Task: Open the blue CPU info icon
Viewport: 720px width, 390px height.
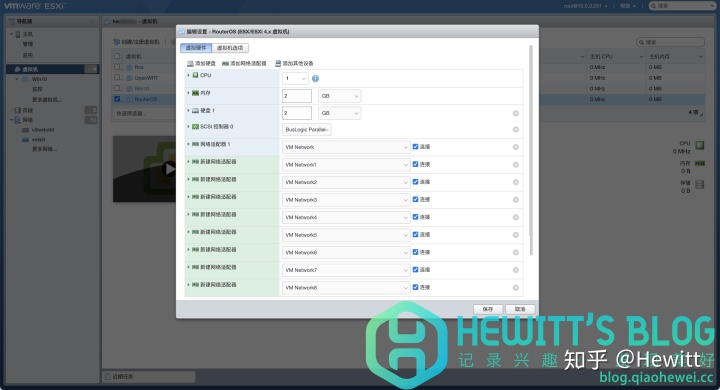Action: (x=315, y=79)
